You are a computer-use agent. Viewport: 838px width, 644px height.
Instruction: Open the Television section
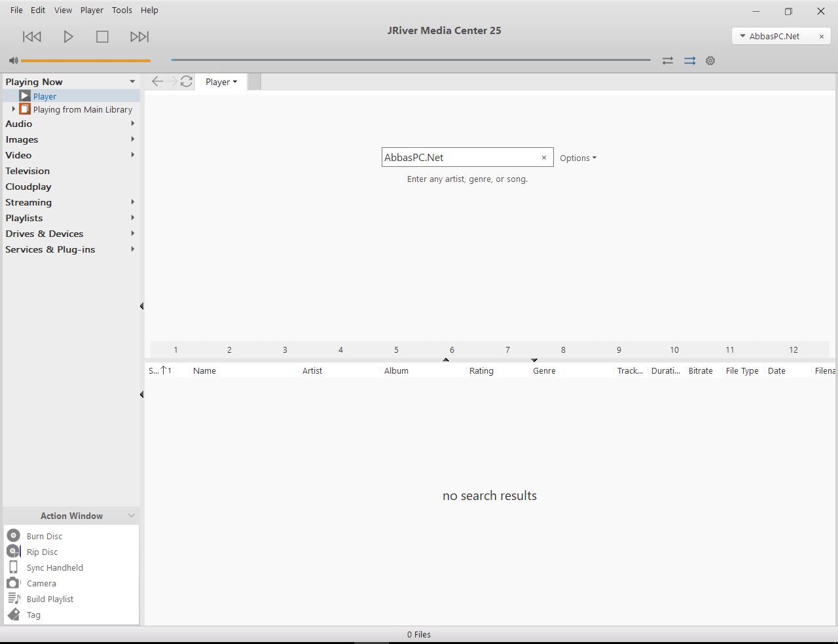pyautogui.click(x=27, y=171)
